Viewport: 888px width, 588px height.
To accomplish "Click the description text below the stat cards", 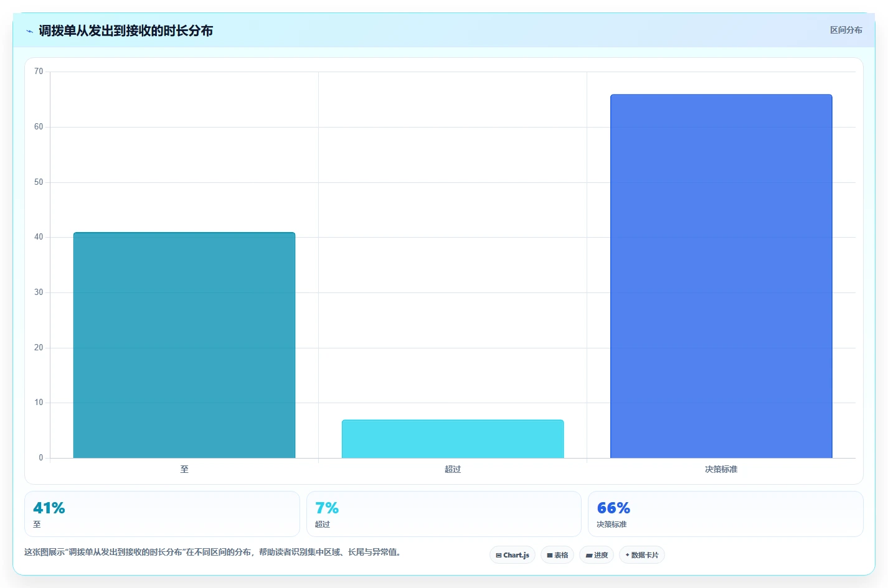I will point(213,552).
